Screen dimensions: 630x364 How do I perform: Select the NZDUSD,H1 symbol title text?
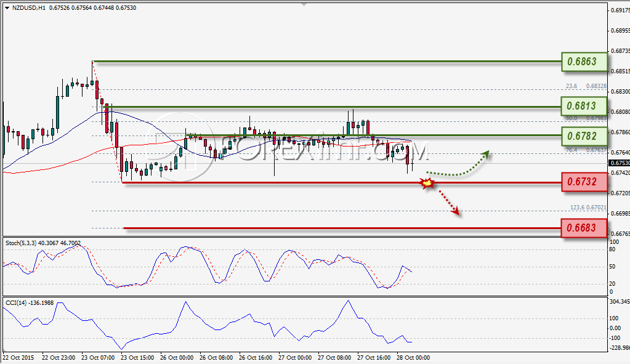[x=29, y=7]
